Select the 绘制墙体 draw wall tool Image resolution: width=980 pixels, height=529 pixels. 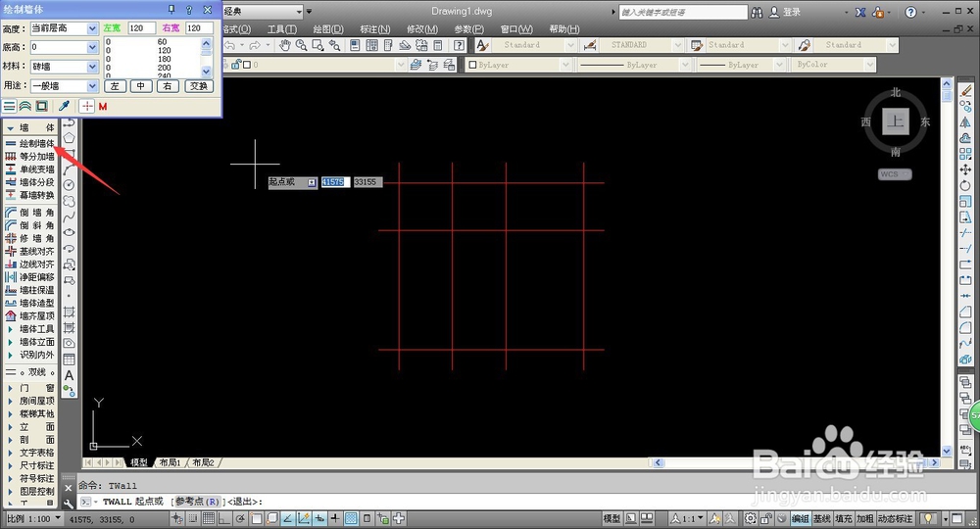point(30,143)
